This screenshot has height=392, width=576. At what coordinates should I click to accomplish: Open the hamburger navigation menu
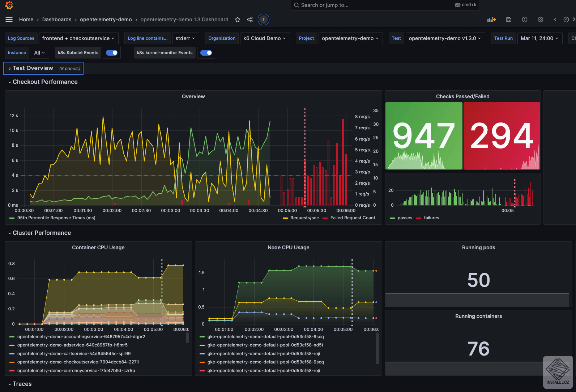[9, 20]
